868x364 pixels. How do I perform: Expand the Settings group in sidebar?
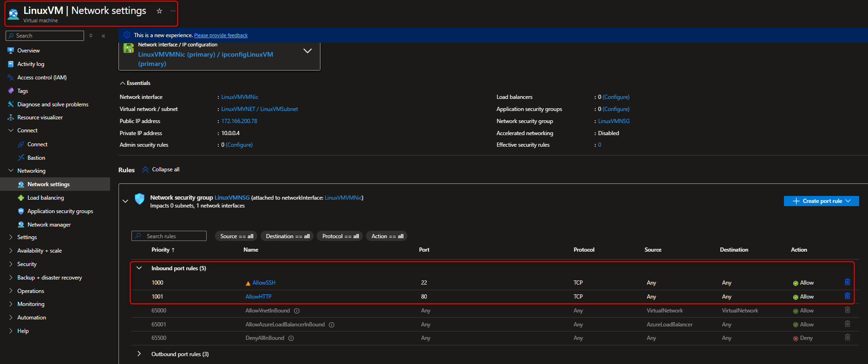click(11, 237)
